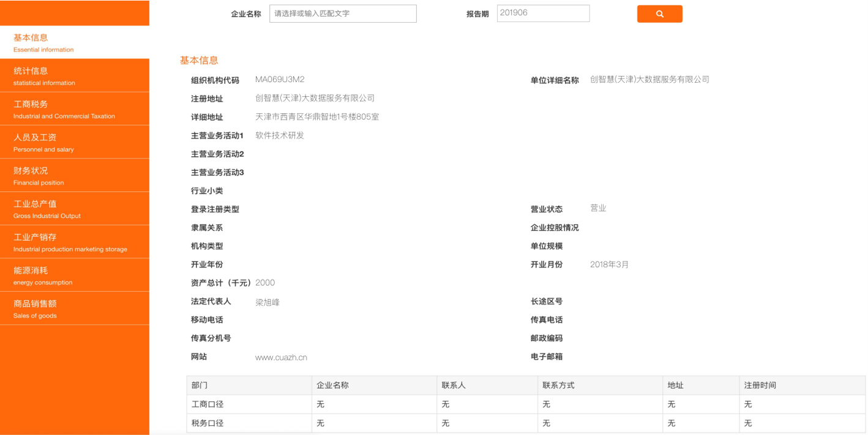This screenshot has width=868, height=435.
Task: Go to 工商税务 Industrial and Commercial Taxation
Action: tap(75, 109)
